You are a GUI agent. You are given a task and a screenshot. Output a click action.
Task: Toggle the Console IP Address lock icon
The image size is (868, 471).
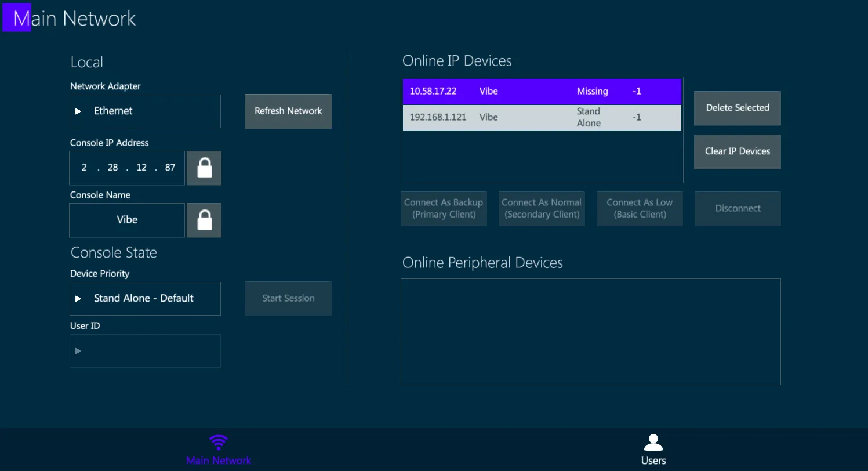[204, 168]
